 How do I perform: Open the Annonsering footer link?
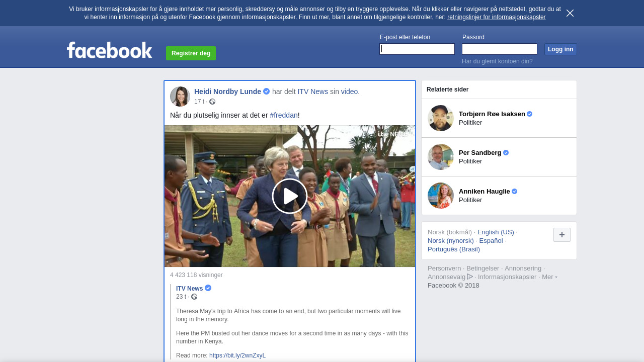(x=523, y=268)
